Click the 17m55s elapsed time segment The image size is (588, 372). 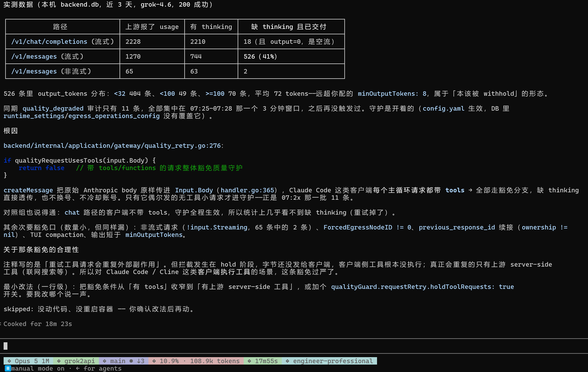click(263, 361)
